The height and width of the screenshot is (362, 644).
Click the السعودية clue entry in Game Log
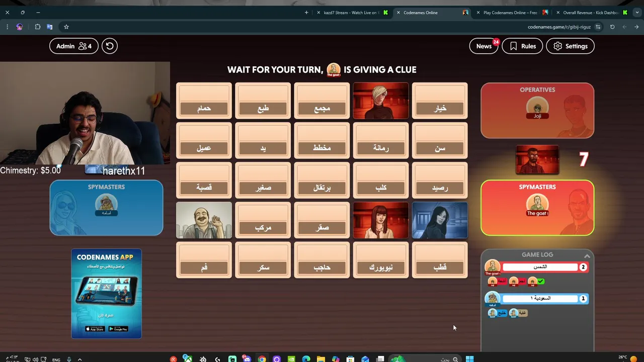540,298
